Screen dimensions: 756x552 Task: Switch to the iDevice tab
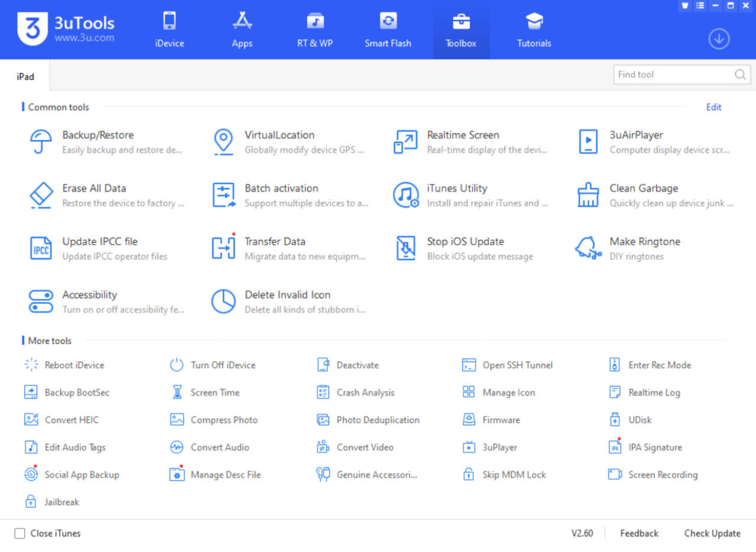pyautogui.click(x=170, y=30)
